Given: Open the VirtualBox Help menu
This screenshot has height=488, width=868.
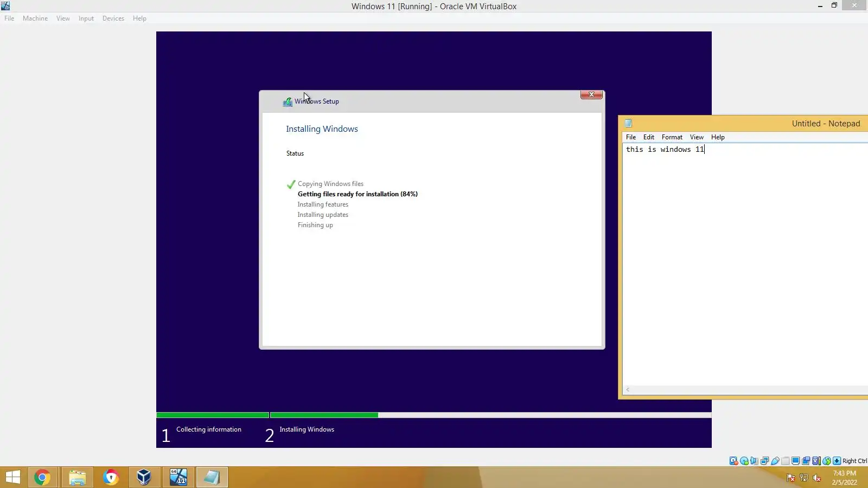Looking at the screenshot, I should (x=139, y=18).
